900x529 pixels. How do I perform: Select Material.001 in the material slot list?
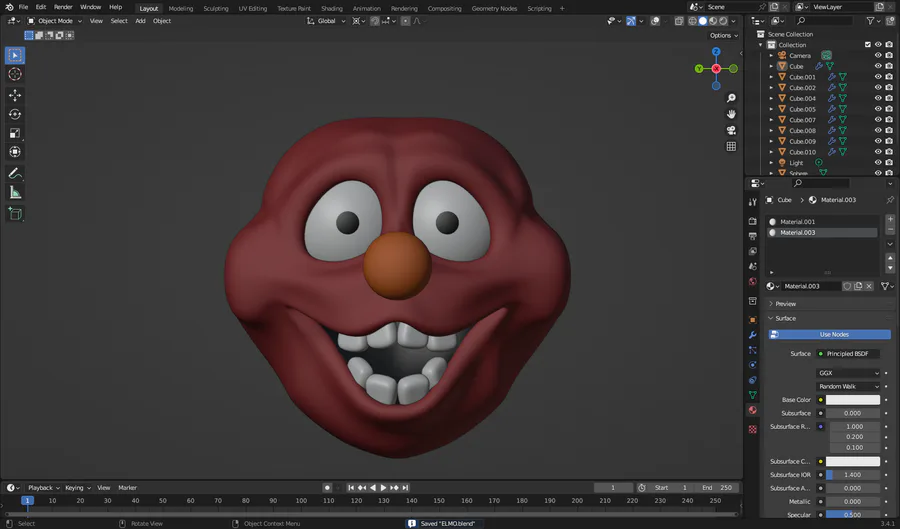pos(797,222)
